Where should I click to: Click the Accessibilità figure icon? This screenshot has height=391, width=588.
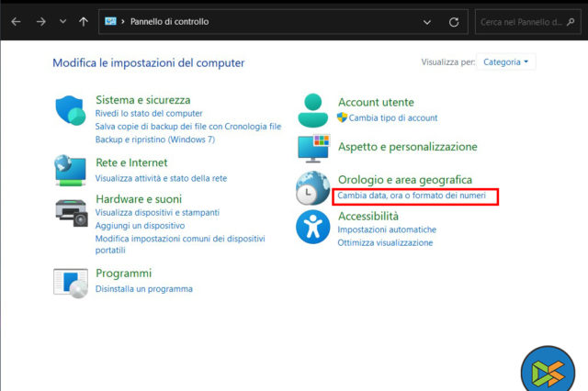click(x=312, y=227)
